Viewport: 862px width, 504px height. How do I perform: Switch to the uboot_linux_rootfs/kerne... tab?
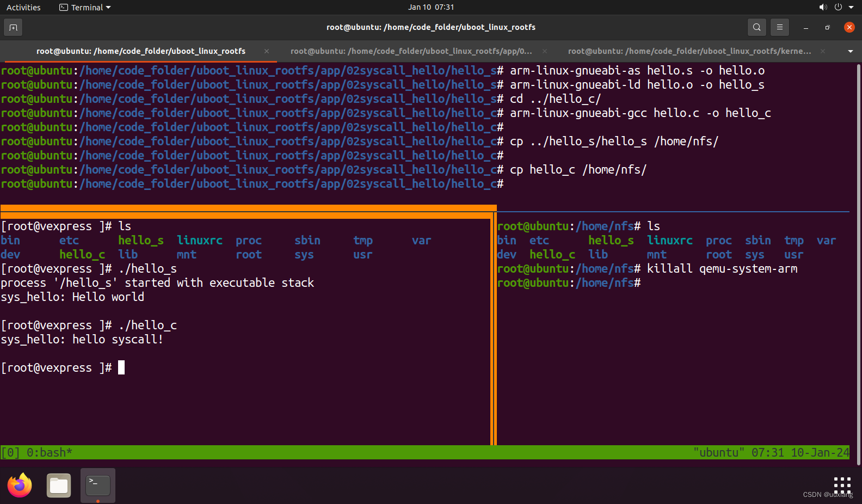tap(689, 51)
